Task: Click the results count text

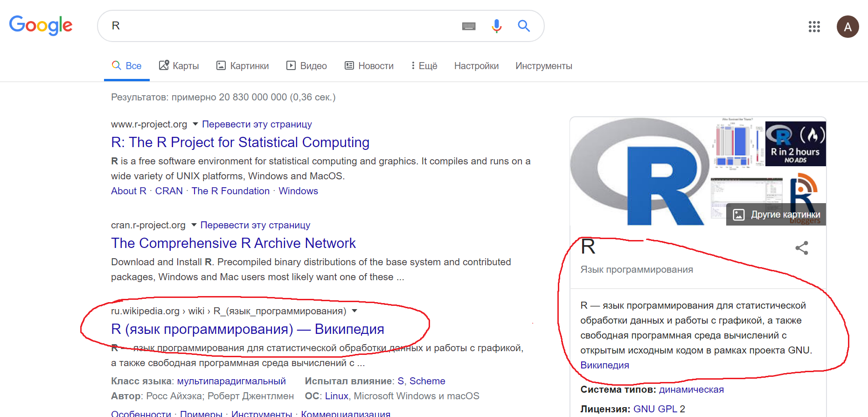Action: 223,97
